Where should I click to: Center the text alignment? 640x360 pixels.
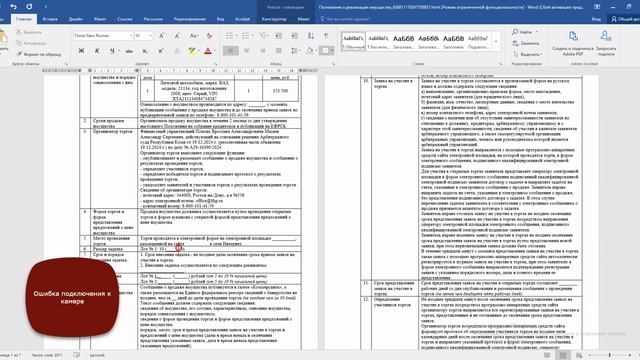coord(247,51)
